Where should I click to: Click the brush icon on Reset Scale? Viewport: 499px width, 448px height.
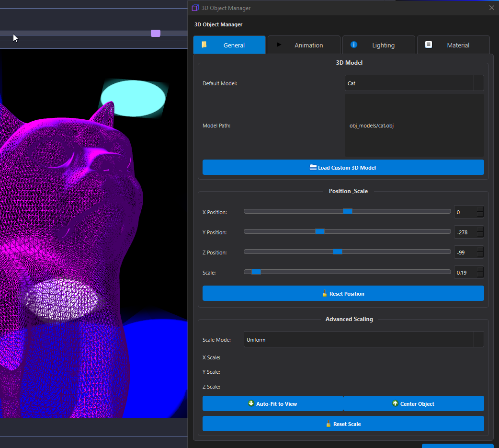328,424
